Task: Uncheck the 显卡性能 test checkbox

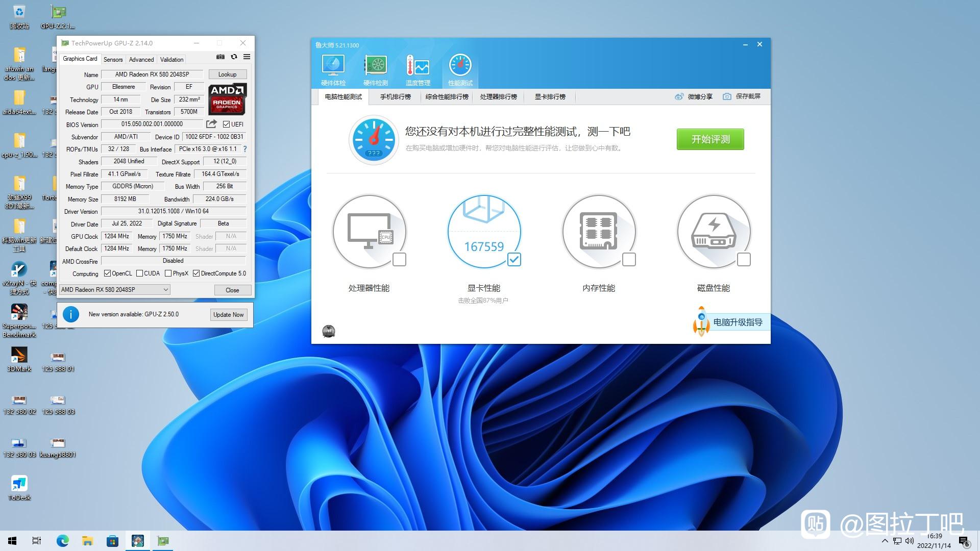Action: coord(514,260)
